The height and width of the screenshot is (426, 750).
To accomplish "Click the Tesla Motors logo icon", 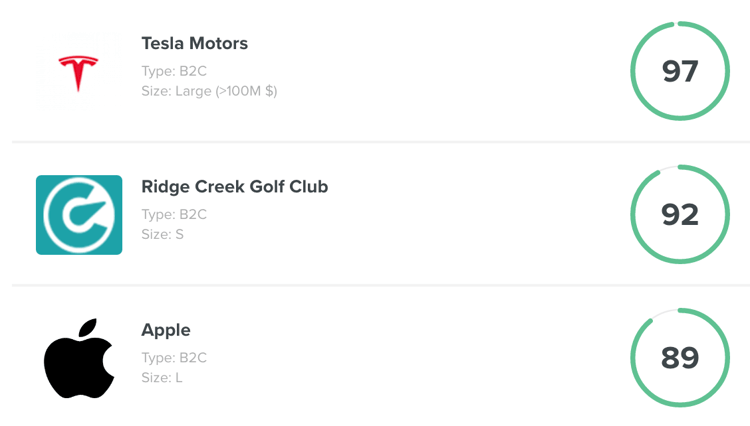I will click(78, 73).
